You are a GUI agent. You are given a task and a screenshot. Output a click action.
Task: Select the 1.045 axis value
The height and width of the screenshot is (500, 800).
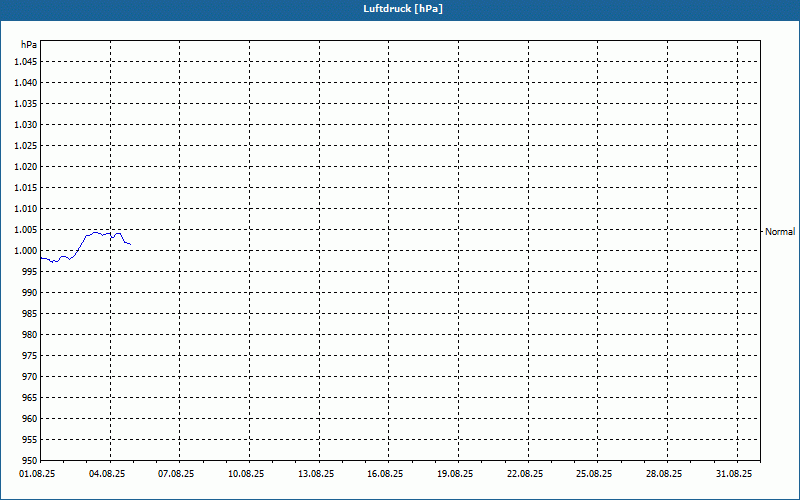tap(26, 62)
